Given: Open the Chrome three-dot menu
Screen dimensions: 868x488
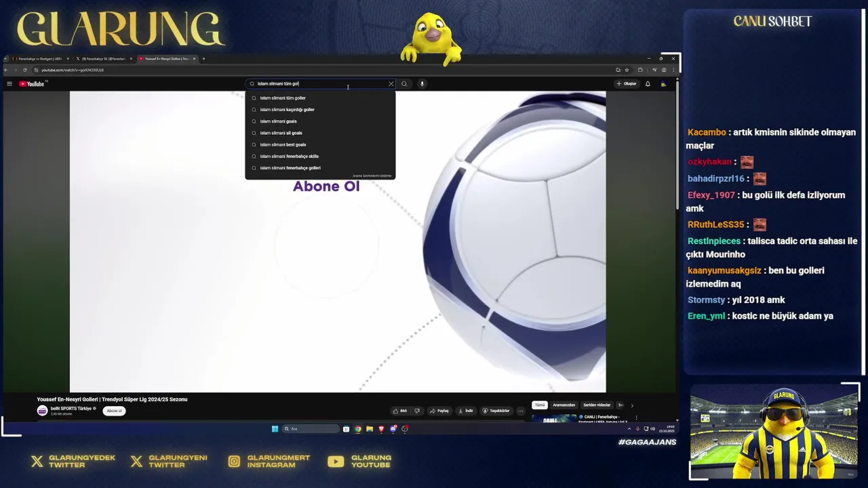Looking at the screenshot, I should (673, 70).
